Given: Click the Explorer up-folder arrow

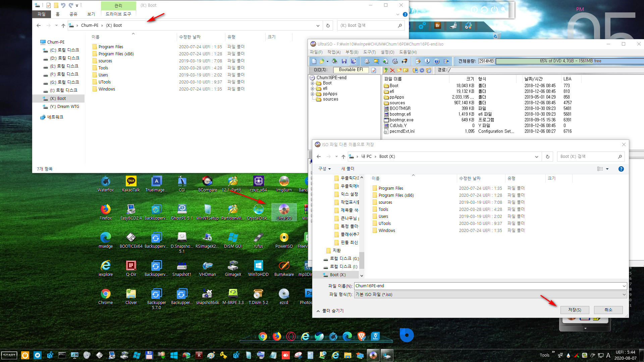Looking at the screenshot, I should coord(63,25).
